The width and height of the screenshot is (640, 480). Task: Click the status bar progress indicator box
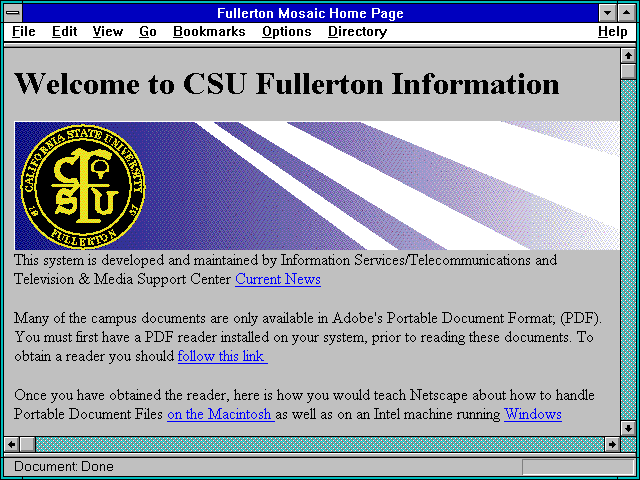click(578, 467)
